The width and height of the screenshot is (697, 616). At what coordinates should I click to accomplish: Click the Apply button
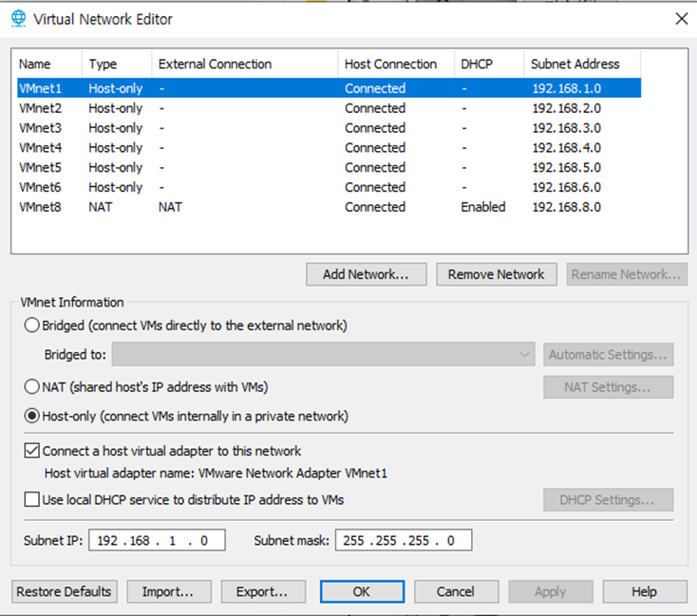coord(551,591)
